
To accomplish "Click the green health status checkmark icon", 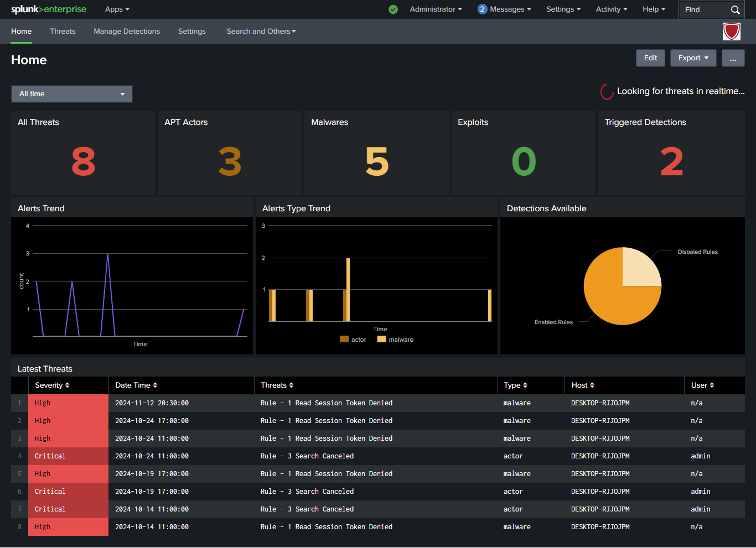I will [393, 9].
